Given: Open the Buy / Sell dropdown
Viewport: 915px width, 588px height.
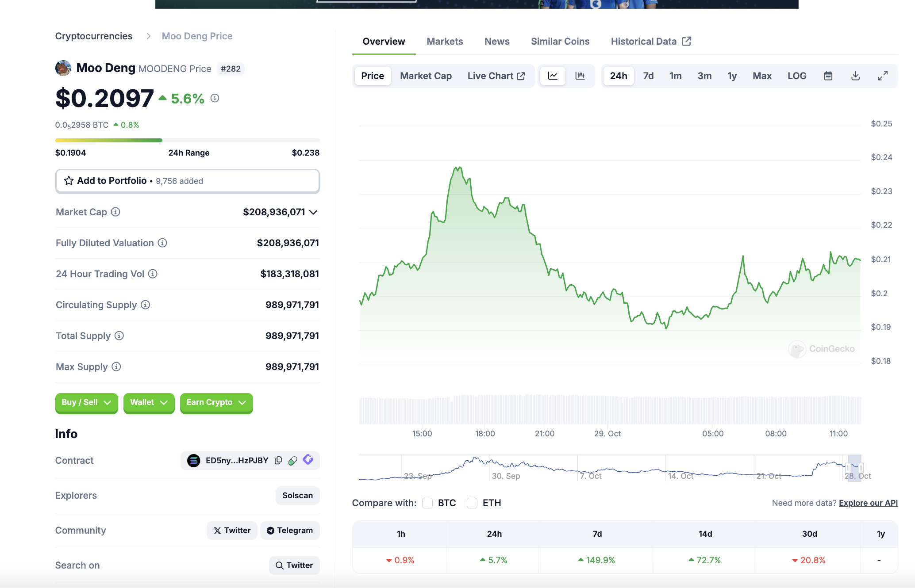Looking at the screenshot, I should coord(86,402).
